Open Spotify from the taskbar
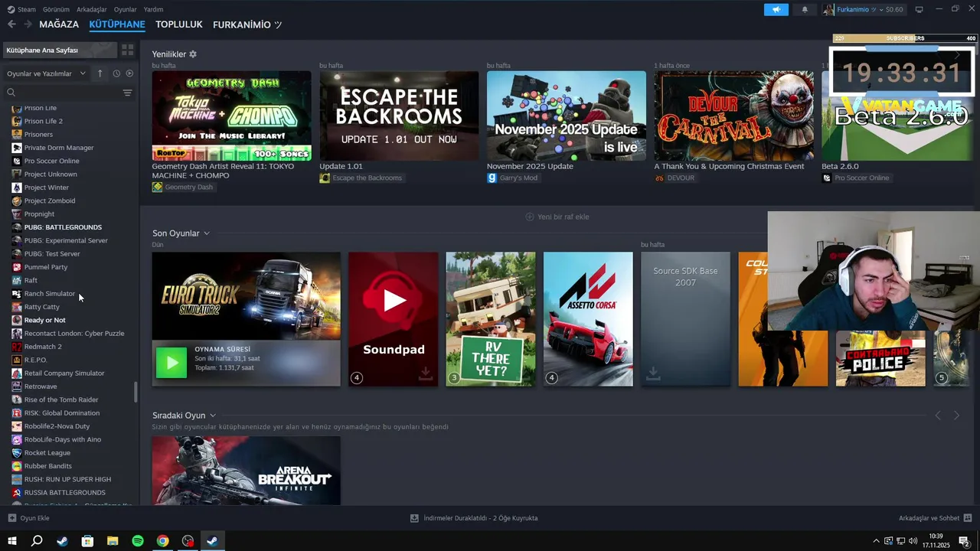980x551 pixels. 138,541
